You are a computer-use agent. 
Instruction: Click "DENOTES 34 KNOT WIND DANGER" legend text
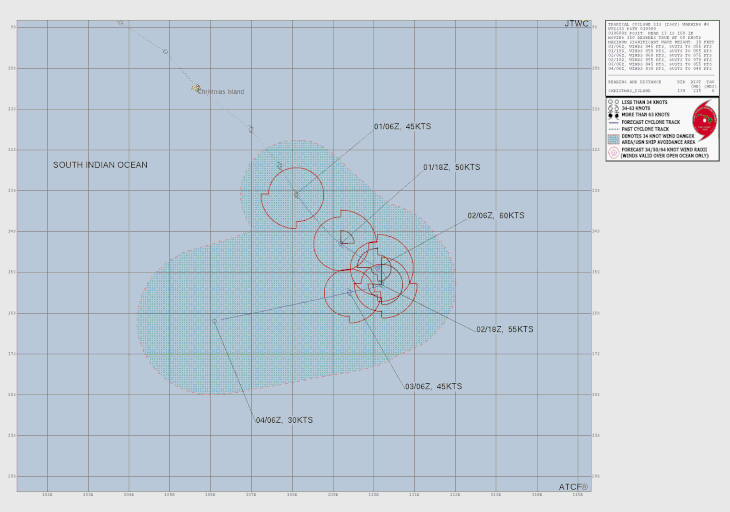tap(657, 136)
